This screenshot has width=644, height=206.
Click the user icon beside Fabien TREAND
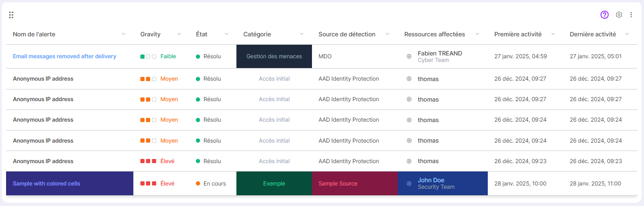coord(409,56)
